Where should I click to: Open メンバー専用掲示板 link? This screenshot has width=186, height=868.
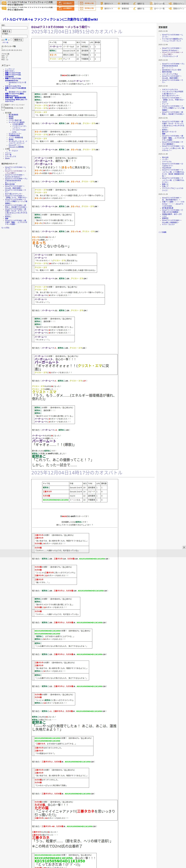pyautogui.click(x=16, y=137)
